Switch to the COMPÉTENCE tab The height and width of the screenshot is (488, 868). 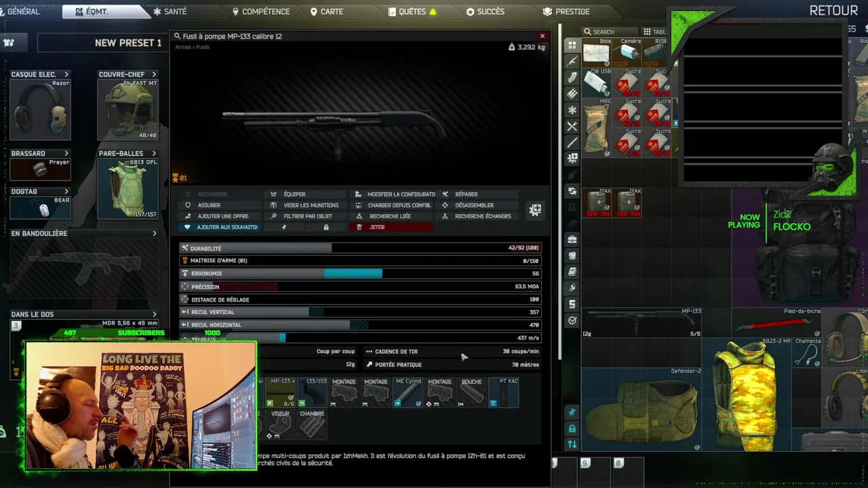pyautogui.click(x=261, y=12)
